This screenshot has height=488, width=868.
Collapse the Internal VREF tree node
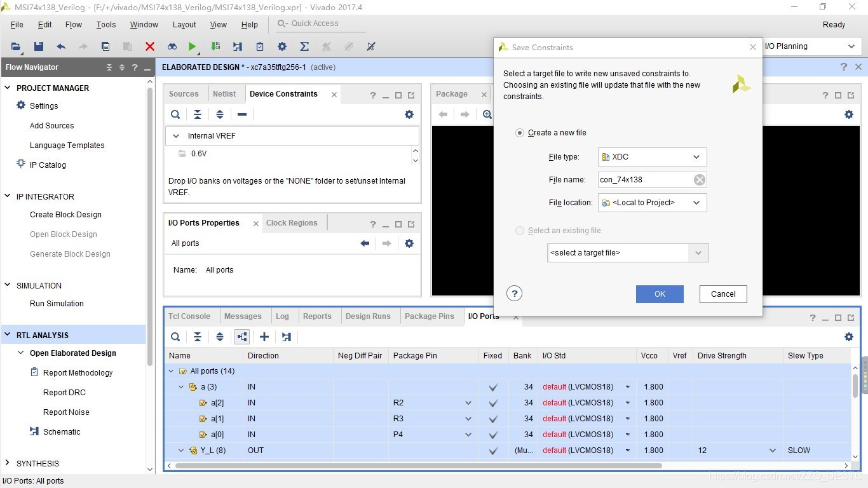click(175, 136)
